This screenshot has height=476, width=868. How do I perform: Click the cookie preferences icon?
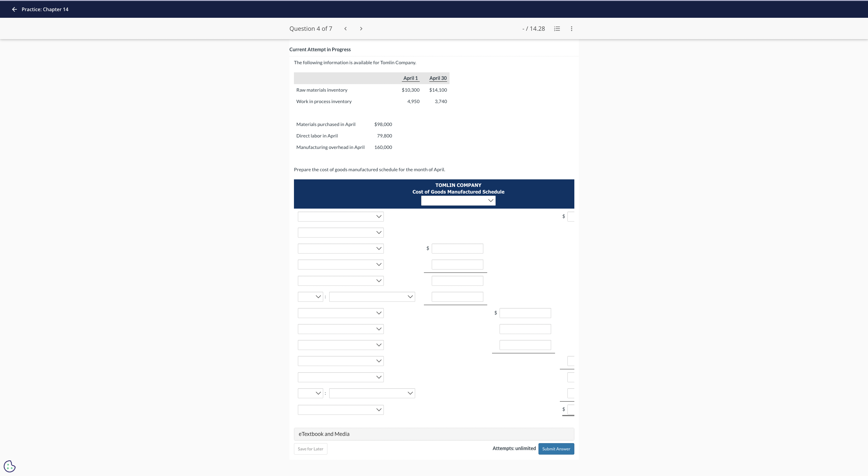[x=9, y=466]
